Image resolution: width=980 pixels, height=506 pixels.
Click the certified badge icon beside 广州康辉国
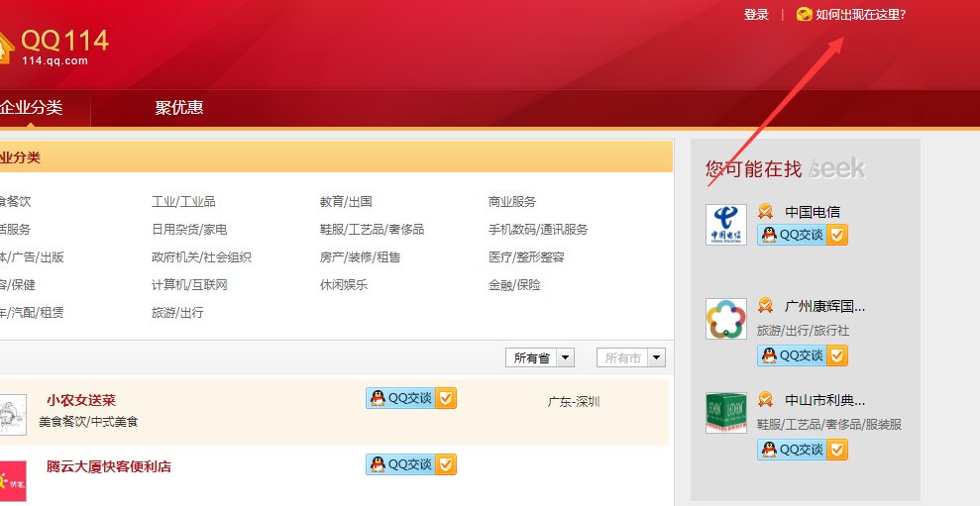(766, 305)
